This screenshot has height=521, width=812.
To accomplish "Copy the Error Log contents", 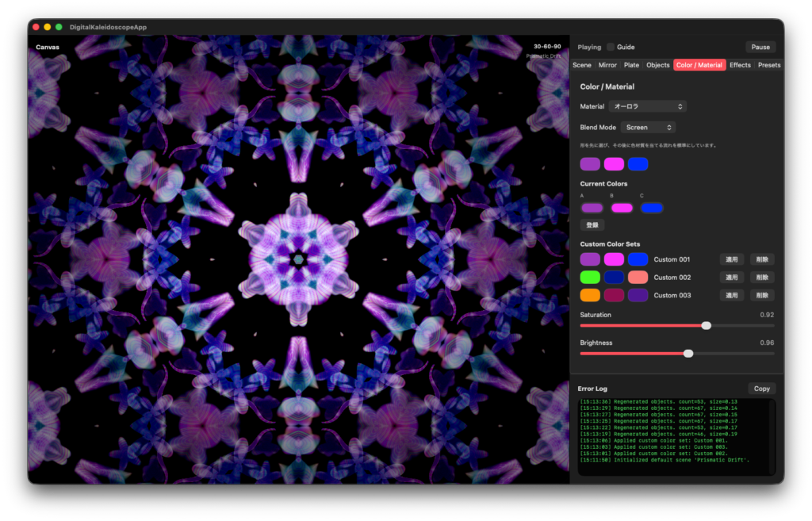I will click(761, 389).
